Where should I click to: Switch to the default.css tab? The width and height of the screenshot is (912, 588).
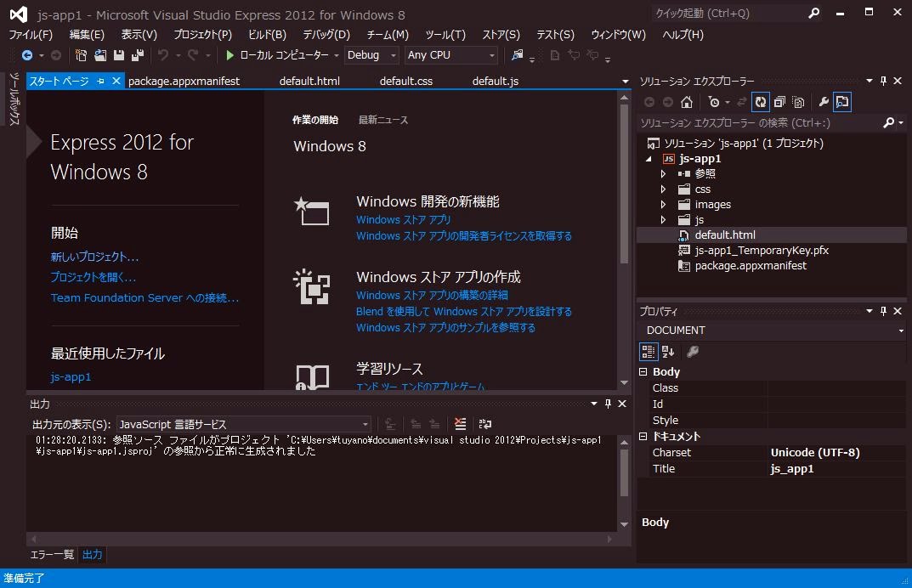pos(405,82)
